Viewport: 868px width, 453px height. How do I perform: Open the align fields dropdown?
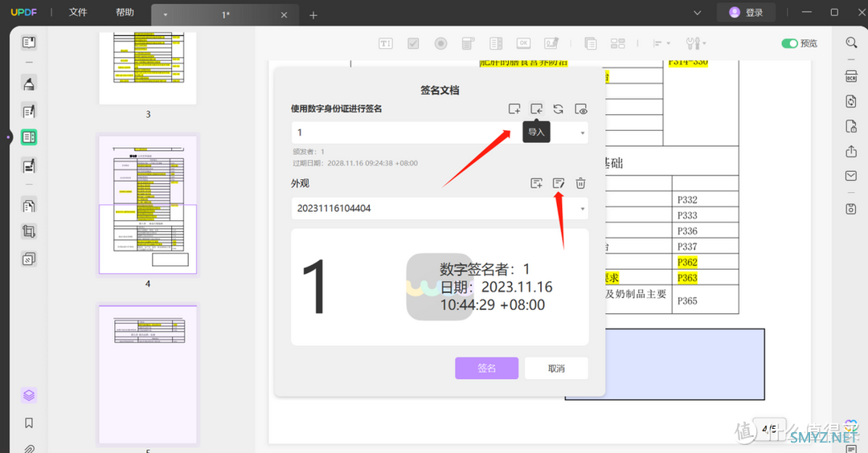coord(661,43)
